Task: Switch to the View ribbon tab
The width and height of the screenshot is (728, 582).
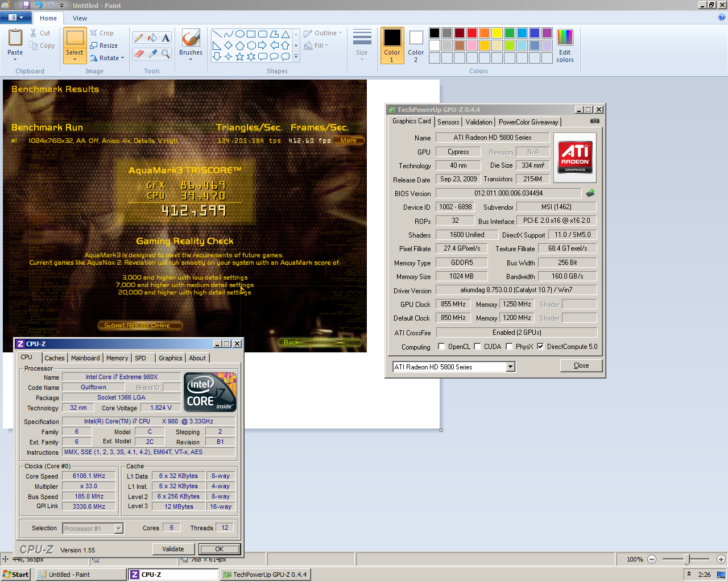Action: coord(80,18)
